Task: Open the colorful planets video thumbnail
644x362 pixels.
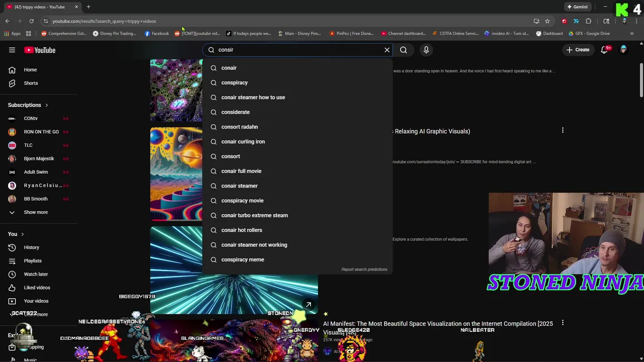Action: pyautogui.click(x=176, y=174)
